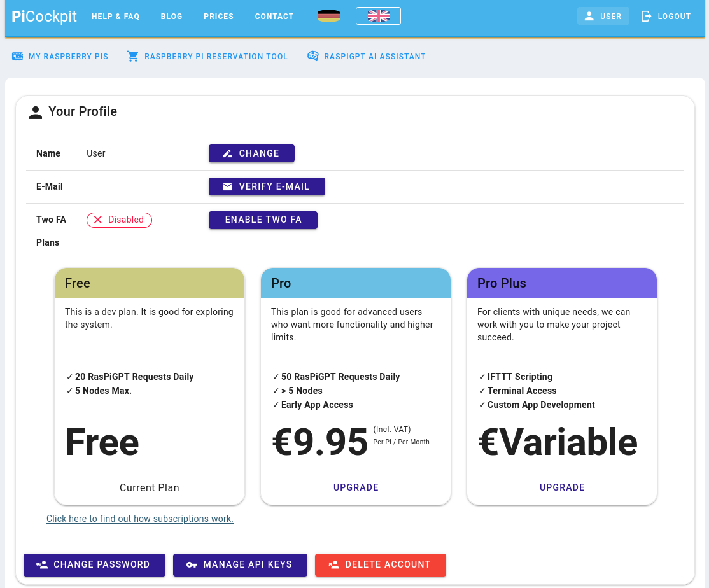Viewport: 709px width, 588px height.
Task: Open the USER account menu icon
Action: 590,16
